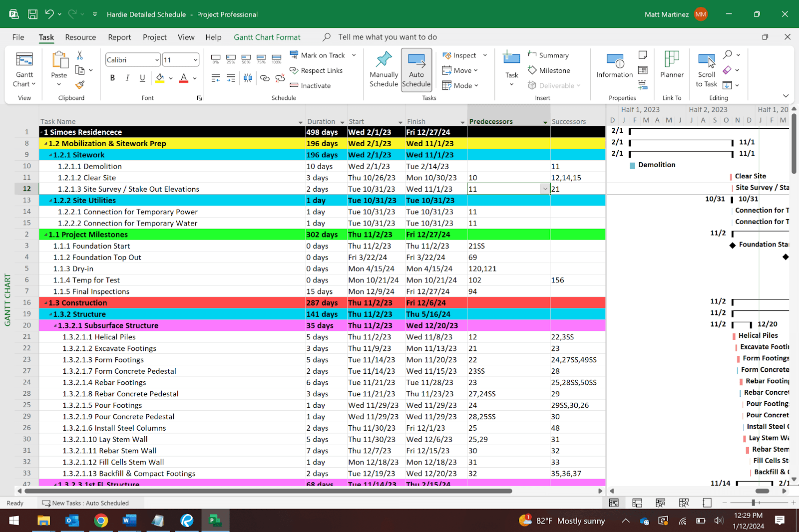The image size is (799, 532).
Task: Toggle italic formatting
Action: 127,78
